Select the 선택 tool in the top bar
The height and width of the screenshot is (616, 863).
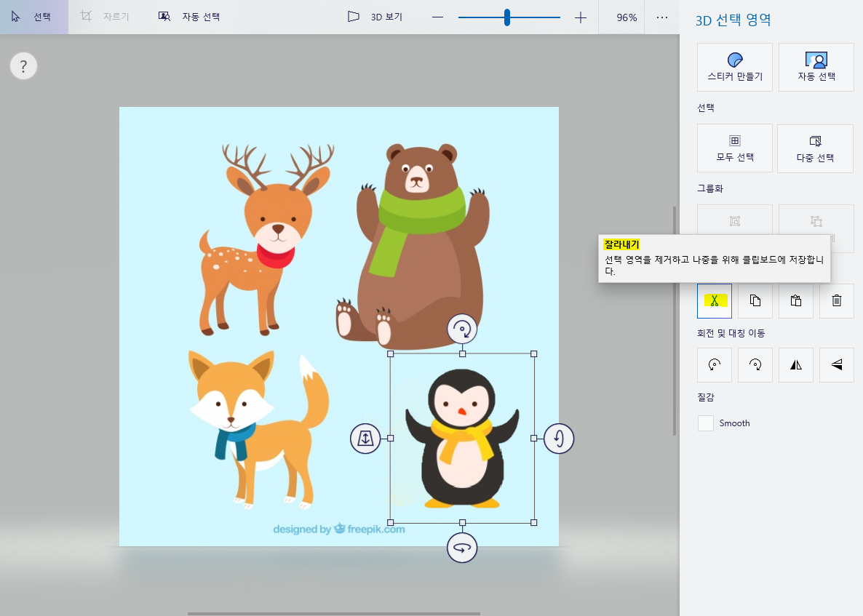33,17
